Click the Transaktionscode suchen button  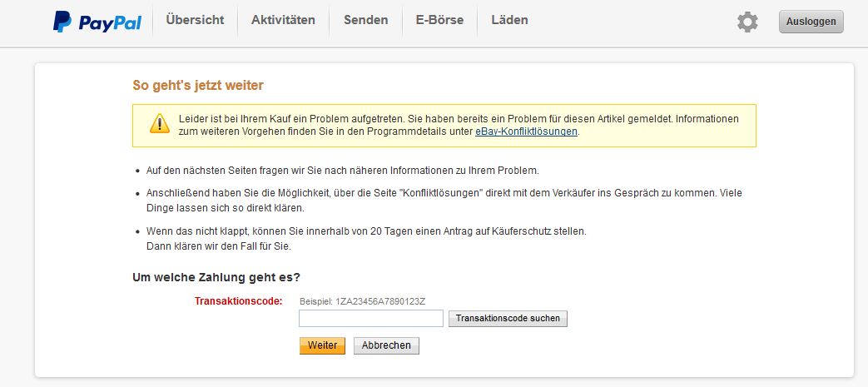click(x=508, y=319)
